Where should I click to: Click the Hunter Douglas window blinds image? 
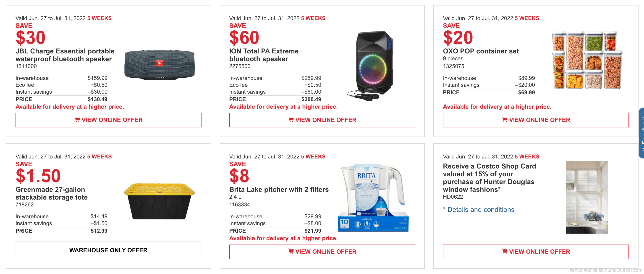587,197
